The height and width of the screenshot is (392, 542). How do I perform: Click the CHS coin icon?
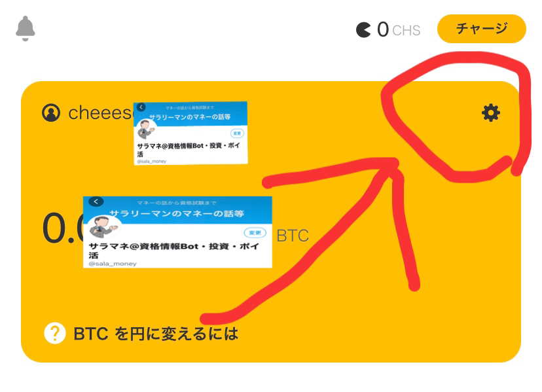(x=363, y=29)
